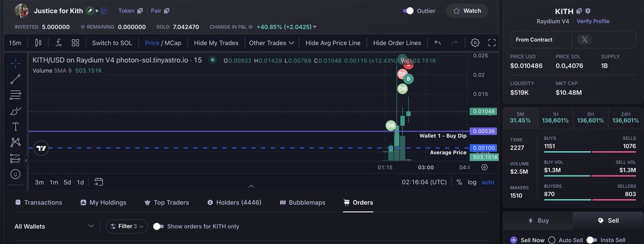Select the text annotation tool

click(15, 127)
